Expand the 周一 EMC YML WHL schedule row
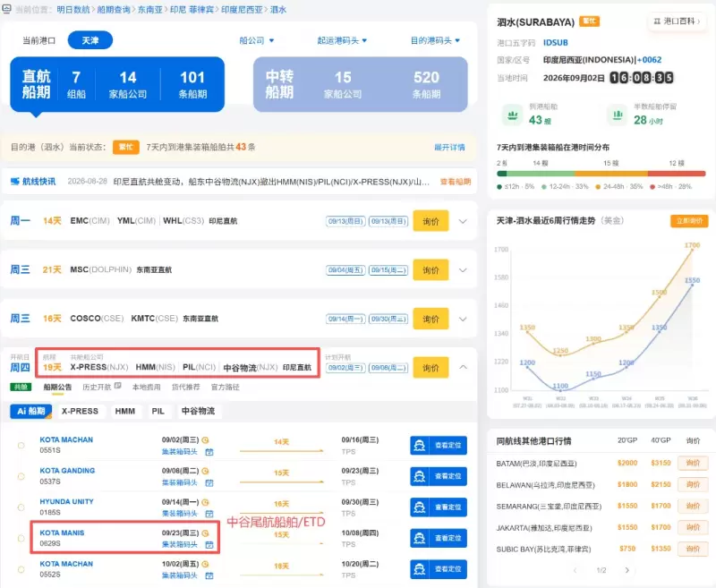 463,221
